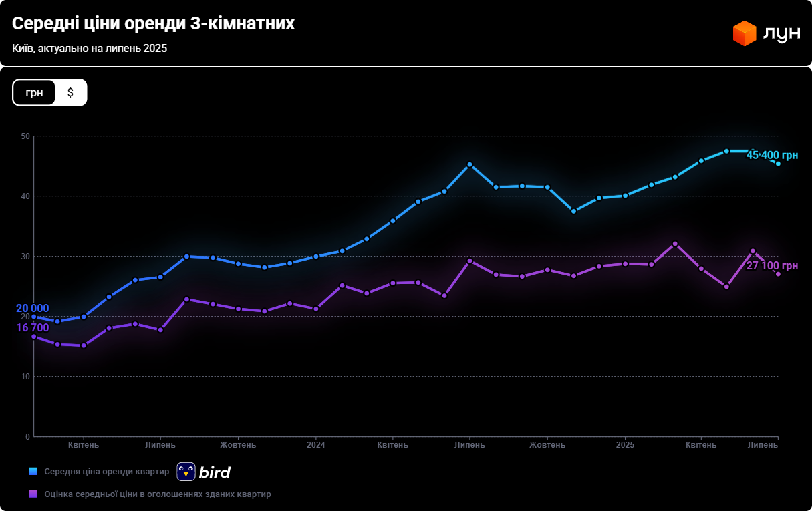Select the highest point on the purple line
This screenshot has height=511, width=812.
[675, 244]
